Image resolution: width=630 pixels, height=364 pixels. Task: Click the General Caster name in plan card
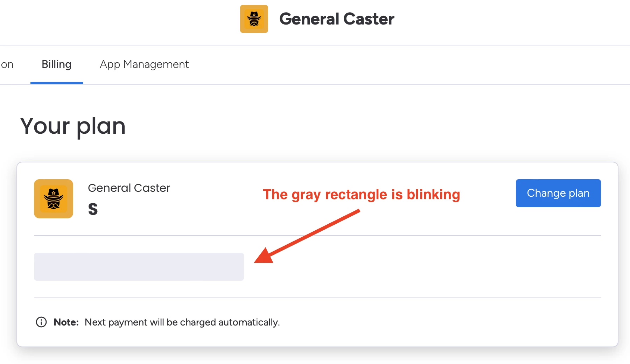(x=129, y=188)
